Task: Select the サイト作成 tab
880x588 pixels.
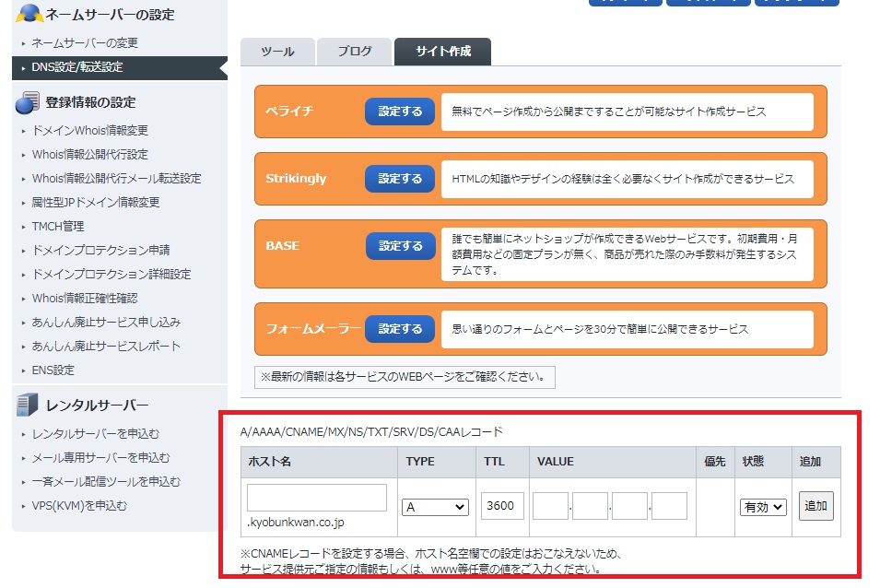Action: pyautogui.click(x=442, y=52)
